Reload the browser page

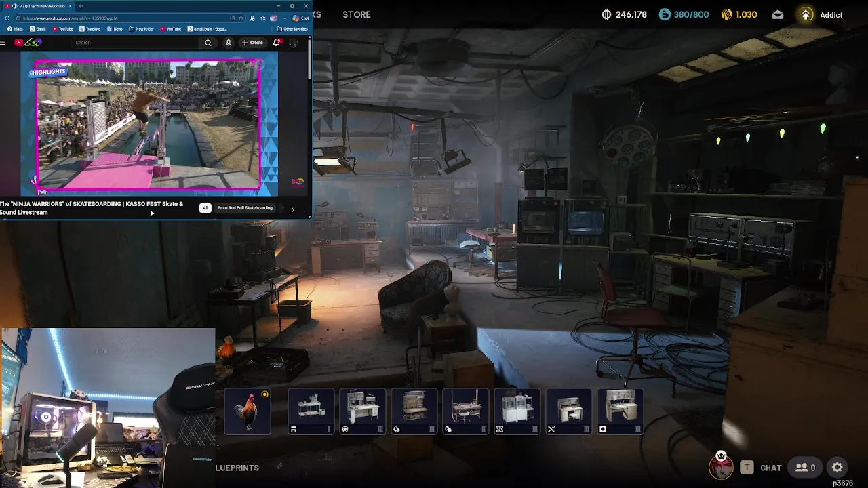[7, 18]
